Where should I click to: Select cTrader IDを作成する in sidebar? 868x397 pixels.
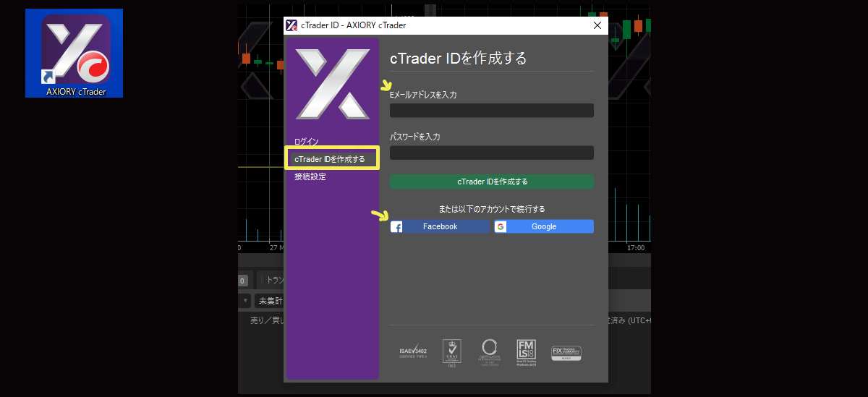point(333,158)
